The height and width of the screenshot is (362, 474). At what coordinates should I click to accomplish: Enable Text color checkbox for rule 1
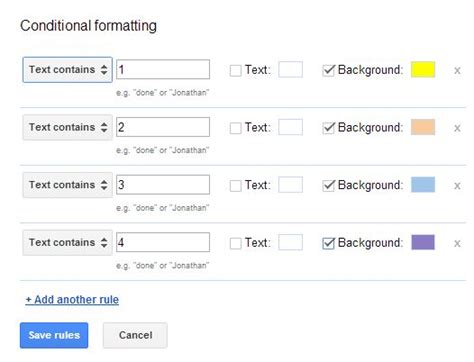(x=235, y=70)
